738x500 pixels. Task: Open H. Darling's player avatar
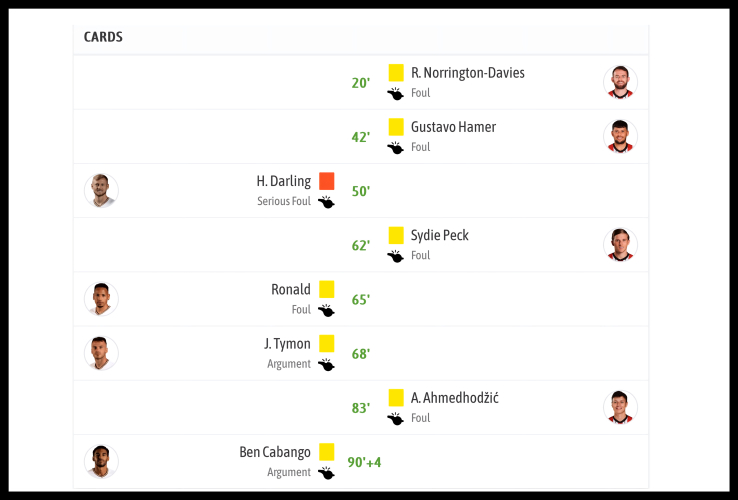pyautogui.click(x=101, y=190)
